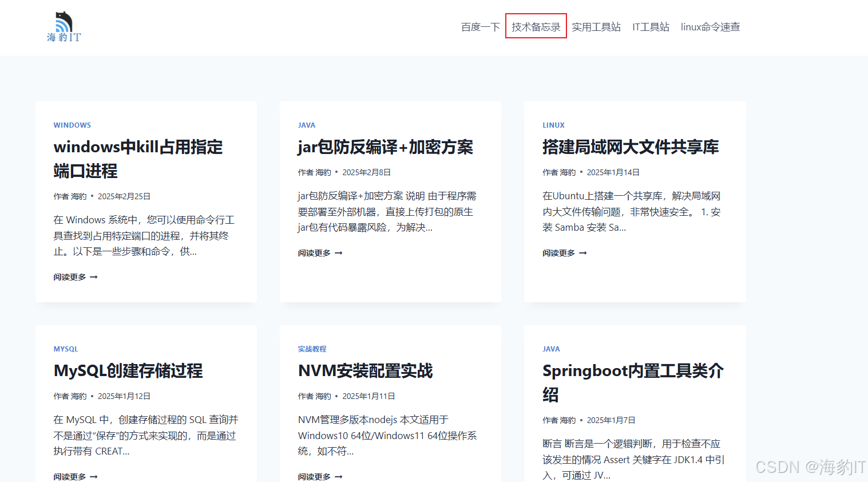Click author 海豹 on the NVM post
This screenshot has height=482, width=868.
[x=323, y=396]
